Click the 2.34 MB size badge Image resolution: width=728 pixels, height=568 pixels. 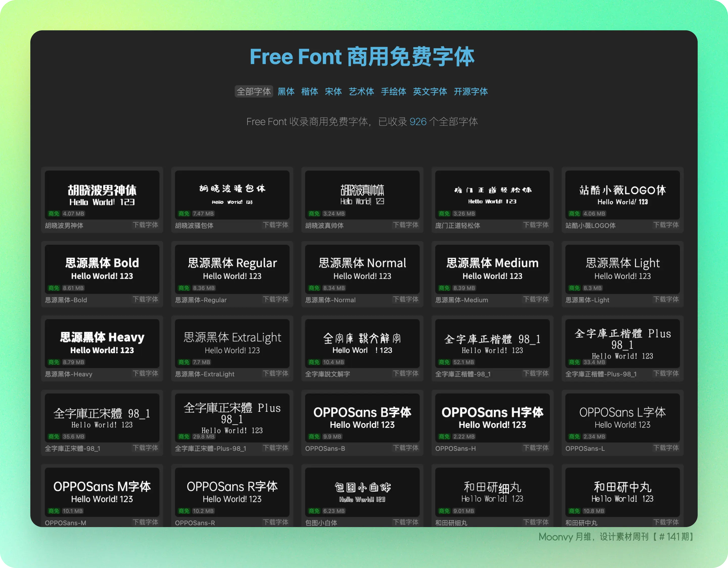[594, 436]
